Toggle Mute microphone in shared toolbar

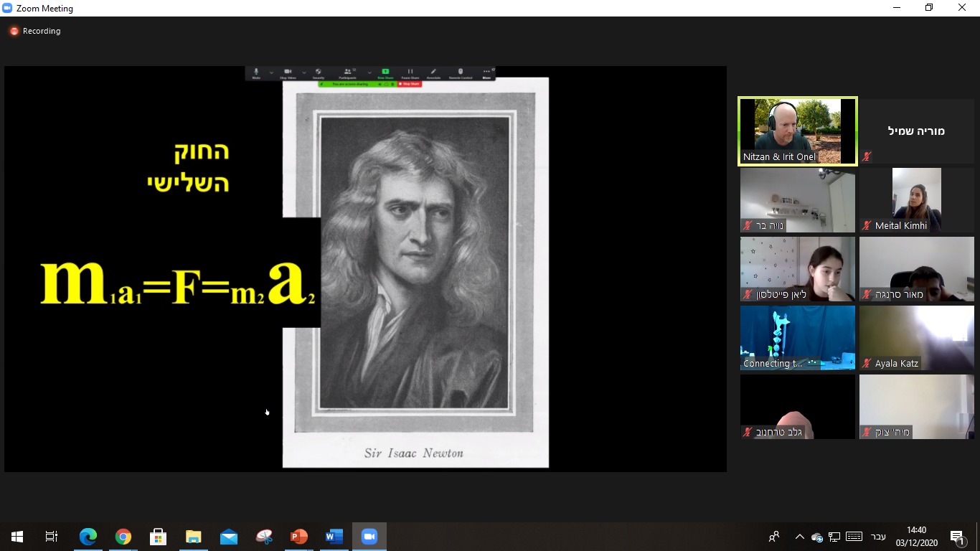click(256, 73)
